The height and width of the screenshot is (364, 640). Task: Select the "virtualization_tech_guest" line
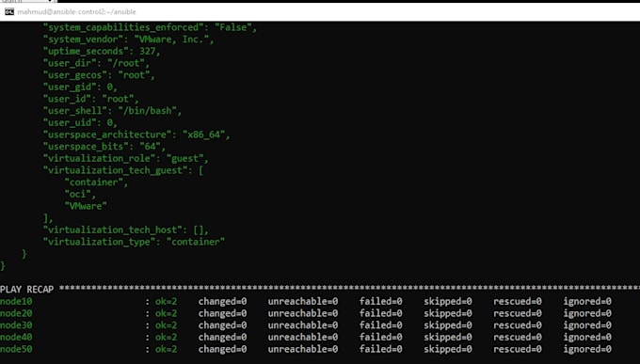tap(123, 170)
